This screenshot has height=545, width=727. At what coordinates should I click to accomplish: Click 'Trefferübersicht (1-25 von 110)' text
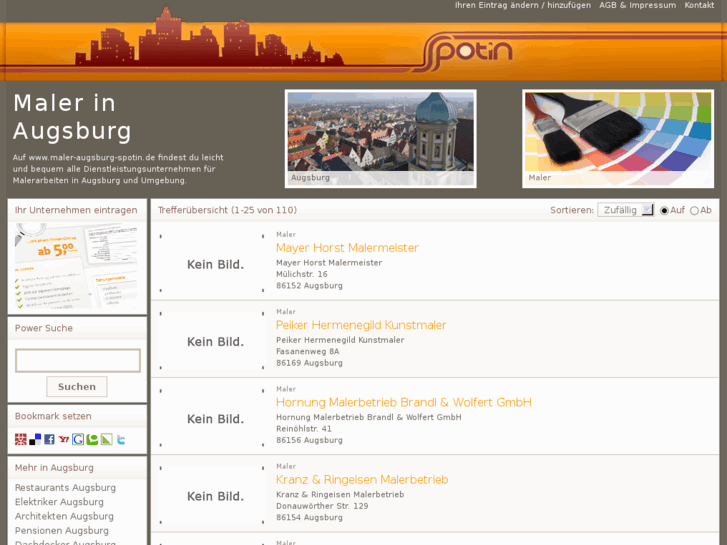pyautogui.click(x=227, y=210)
